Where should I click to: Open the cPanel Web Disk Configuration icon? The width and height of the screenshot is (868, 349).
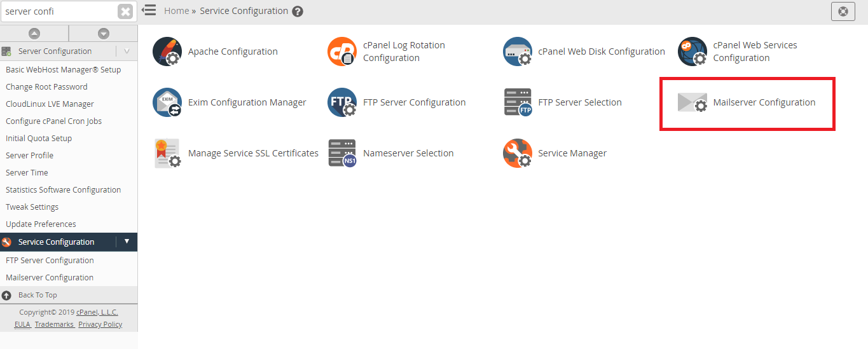[x=518, y=51]
